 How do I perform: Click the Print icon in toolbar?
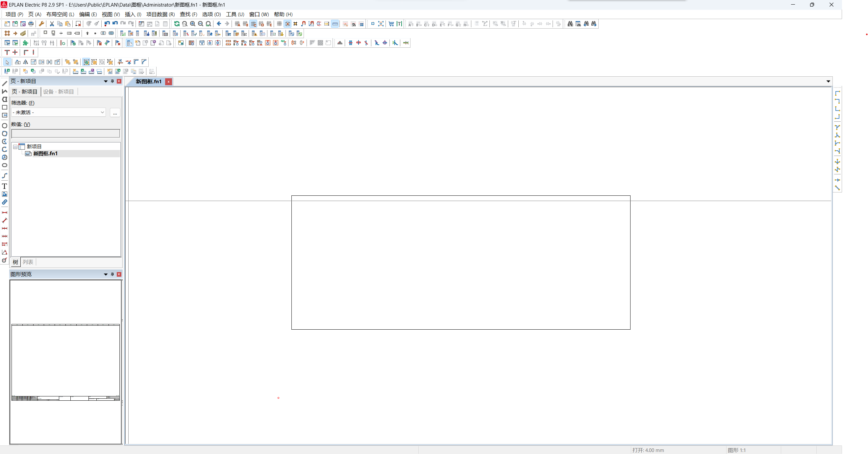pyautogui.click(x=31, y=24)
